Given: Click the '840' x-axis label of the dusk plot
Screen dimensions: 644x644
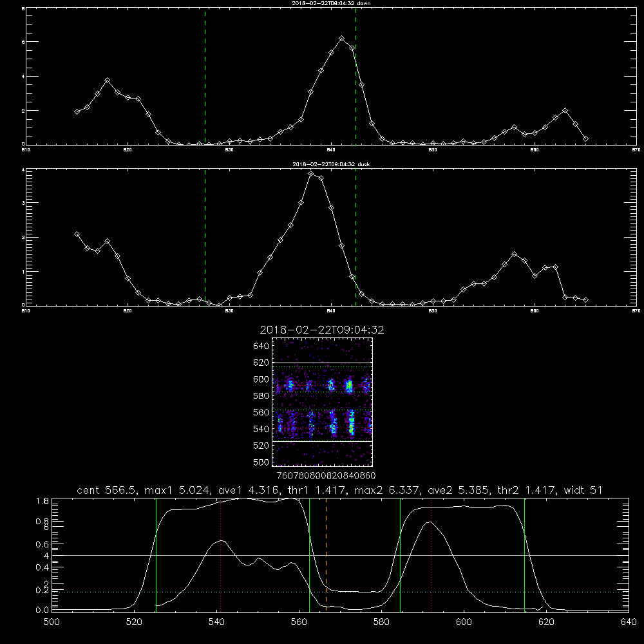Looking at the screenshot, I should (331, 311).
